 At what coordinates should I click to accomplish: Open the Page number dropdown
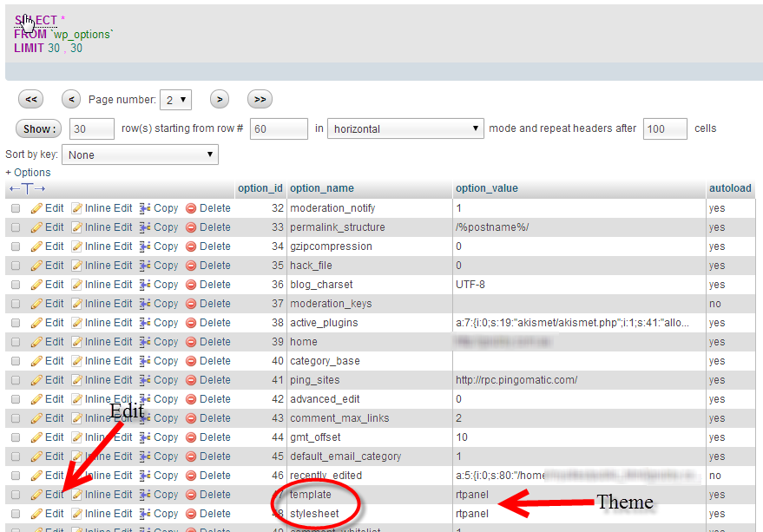pyautogui.click(x=177, y=100)
